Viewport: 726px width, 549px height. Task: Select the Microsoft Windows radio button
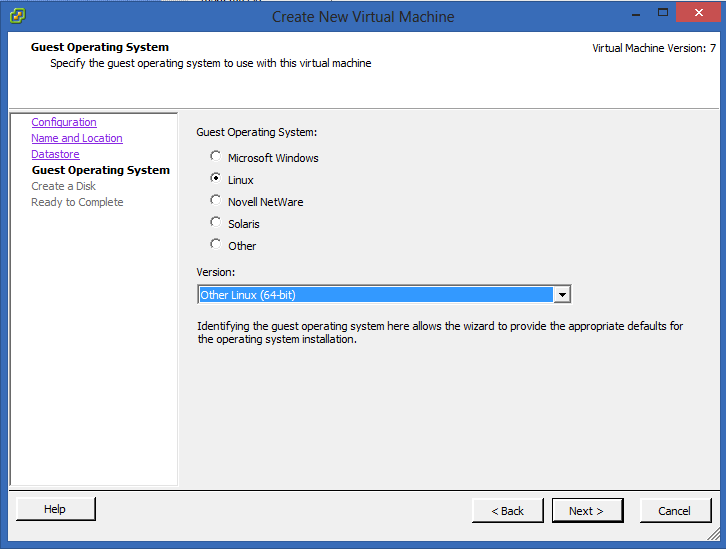coord(215,156)
